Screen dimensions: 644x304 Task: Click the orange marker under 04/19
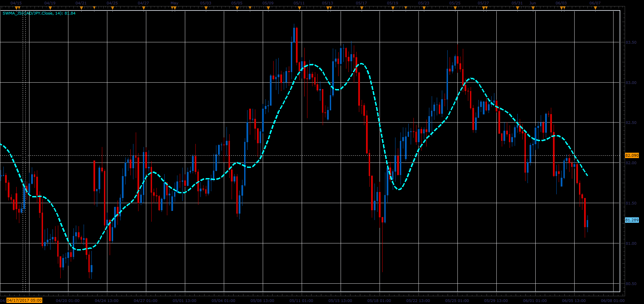coord(50,8)
